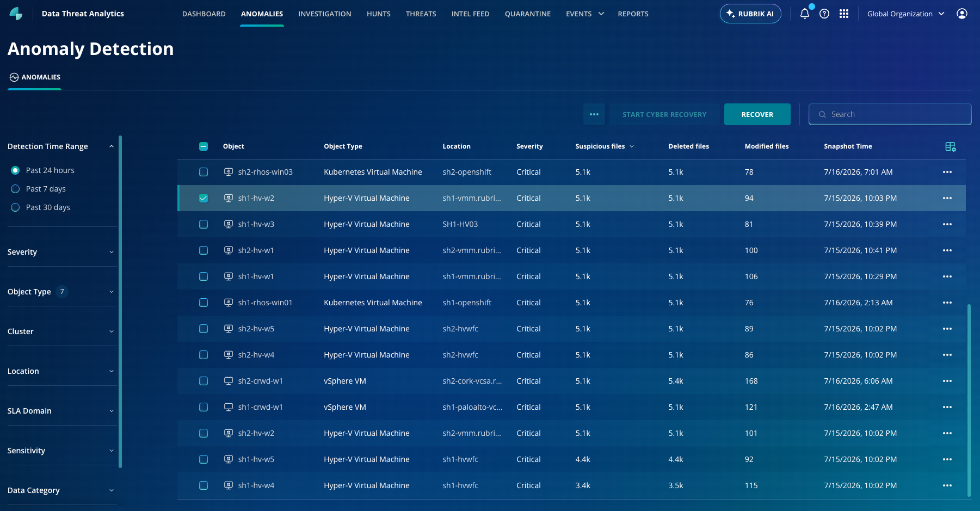Click the search magnifier icon
This screenshot has height=511, width=980.
pyautogui.click(x=822, y=114)
